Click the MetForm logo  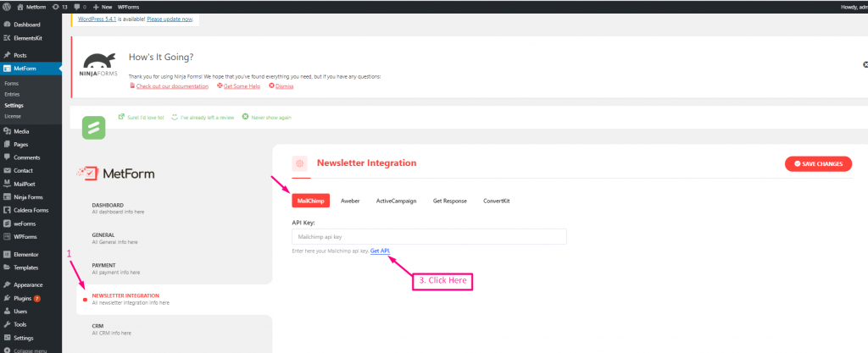pos(115,174)
